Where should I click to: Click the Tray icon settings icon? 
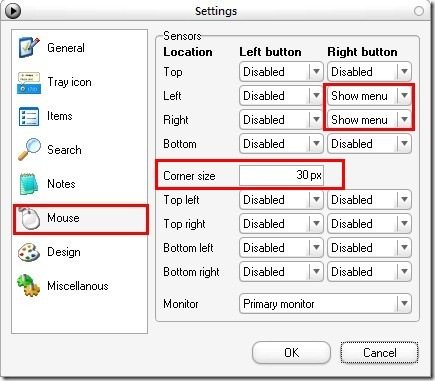coord(29,82)
